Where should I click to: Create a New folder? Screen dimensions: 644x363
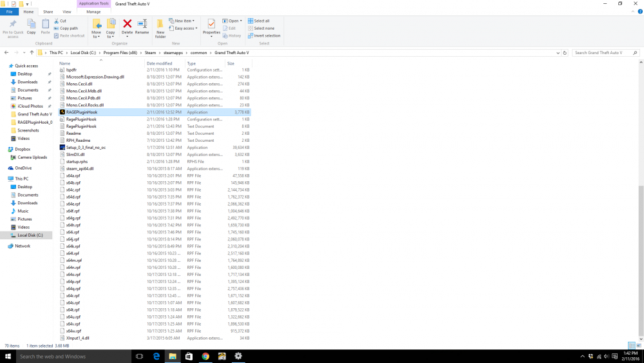click(x=160, y=28)
